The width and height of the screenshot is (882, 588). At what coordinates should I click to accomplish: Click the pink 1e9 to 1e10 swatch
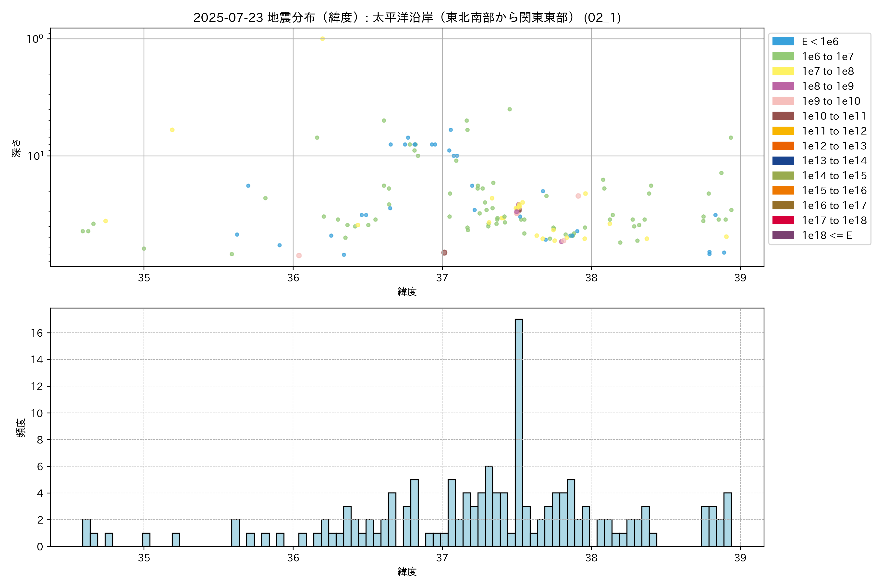783,101
